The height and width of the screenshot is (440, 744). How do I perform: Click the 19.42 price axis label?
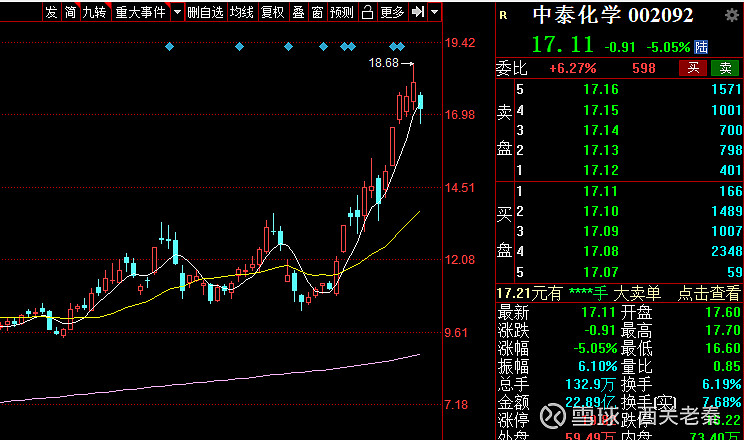tap(460, 43)
